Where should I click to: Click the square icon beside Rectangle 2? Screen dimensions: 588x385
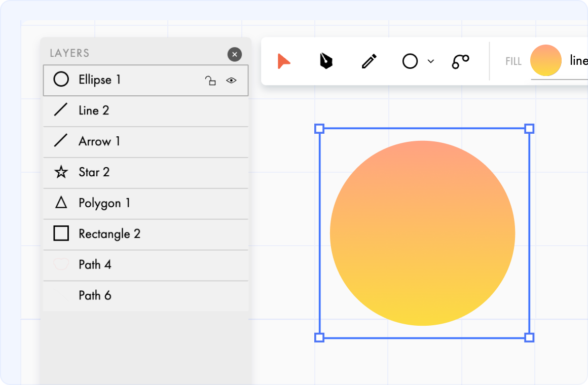point(61,234)
